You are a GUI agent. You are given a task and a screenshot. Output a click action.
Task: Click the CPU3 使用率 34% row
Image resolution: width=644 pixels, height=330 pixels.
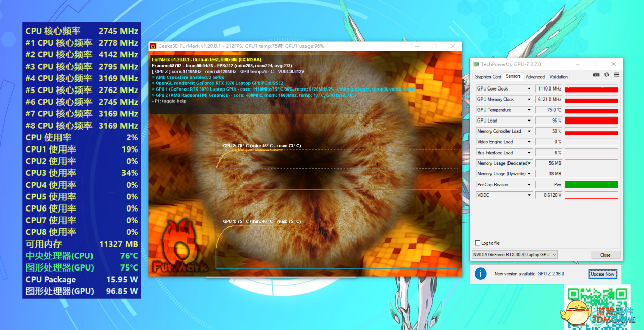pos(82,173)
